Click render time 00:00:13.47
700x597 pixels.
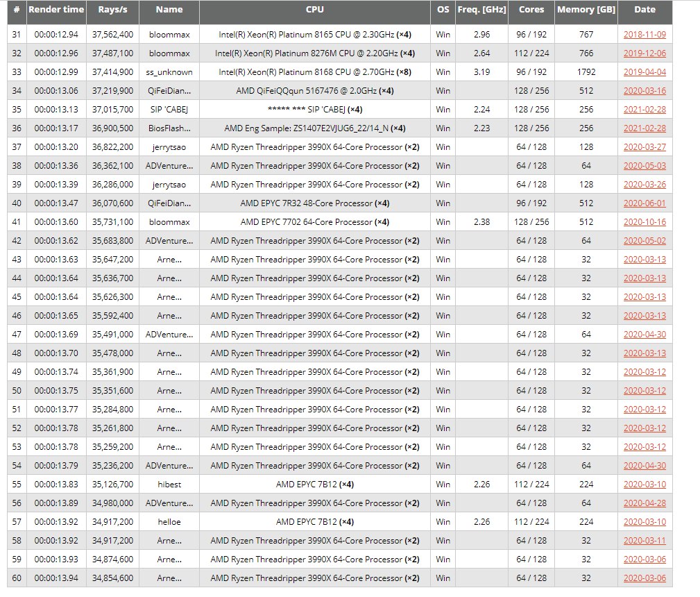(x=56, y=203)
